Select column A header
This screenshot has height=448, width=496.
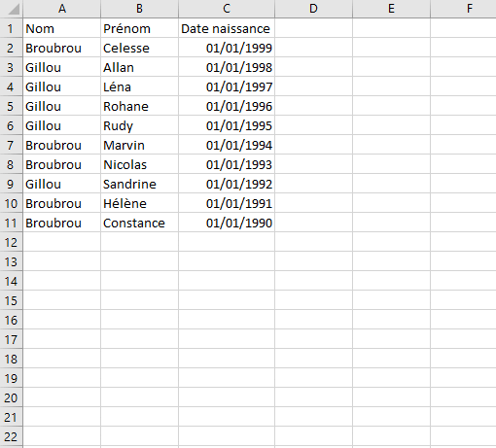[x=62, y=9]
